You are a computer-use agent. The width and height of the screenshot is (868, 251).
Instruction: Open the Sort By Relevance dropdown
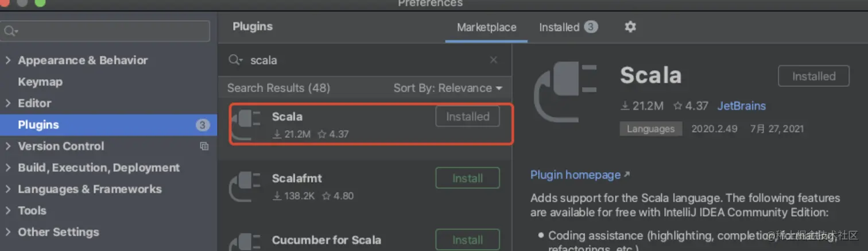[447, 88]
